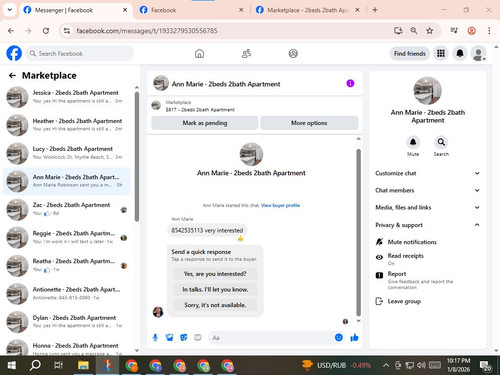
Task: Open Antionette's 2beds 2bath Apartment chat
Action: [x=67, y=294]
